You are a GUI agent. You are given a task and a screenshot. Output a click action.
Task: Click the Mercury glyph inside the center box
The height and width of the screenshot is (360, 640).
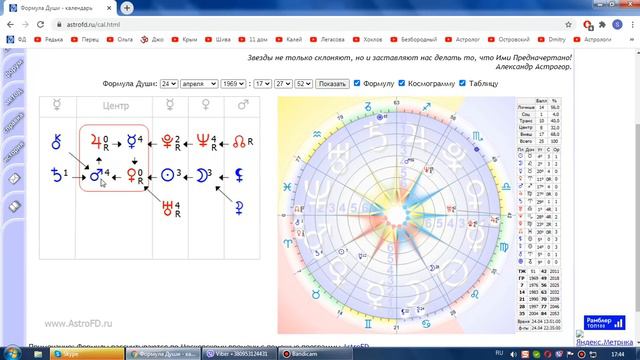(x=131, y=141)
